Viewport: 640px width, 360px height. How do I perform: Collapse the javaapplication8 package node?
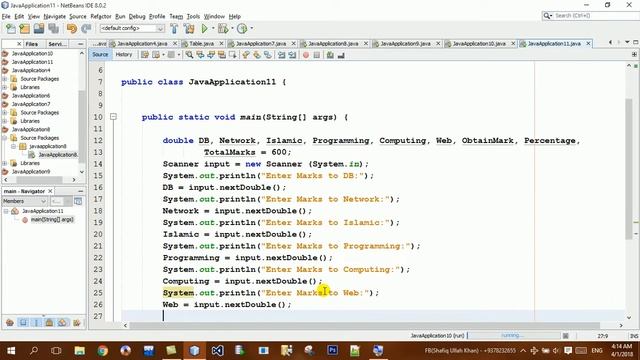(x=13, y=146)
